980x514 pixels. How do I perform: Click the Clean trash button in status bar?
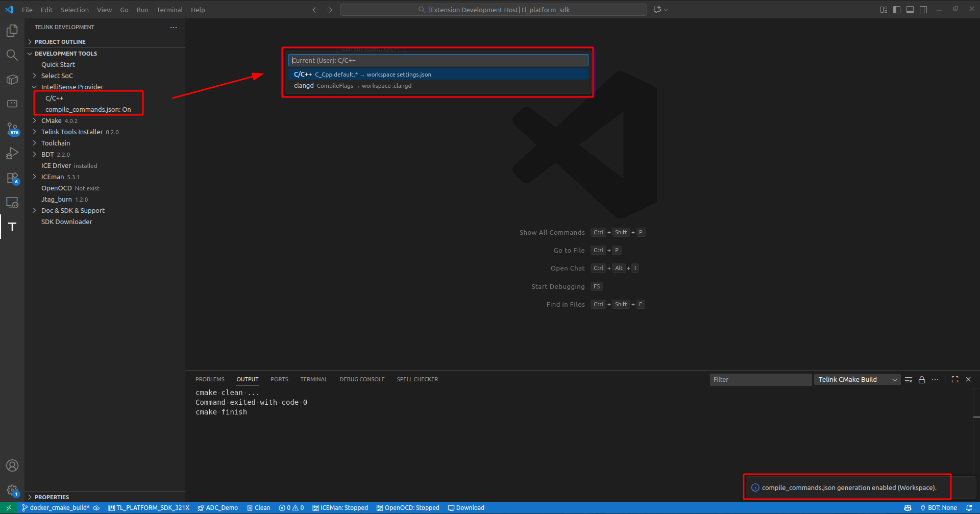tap(258, 508)
